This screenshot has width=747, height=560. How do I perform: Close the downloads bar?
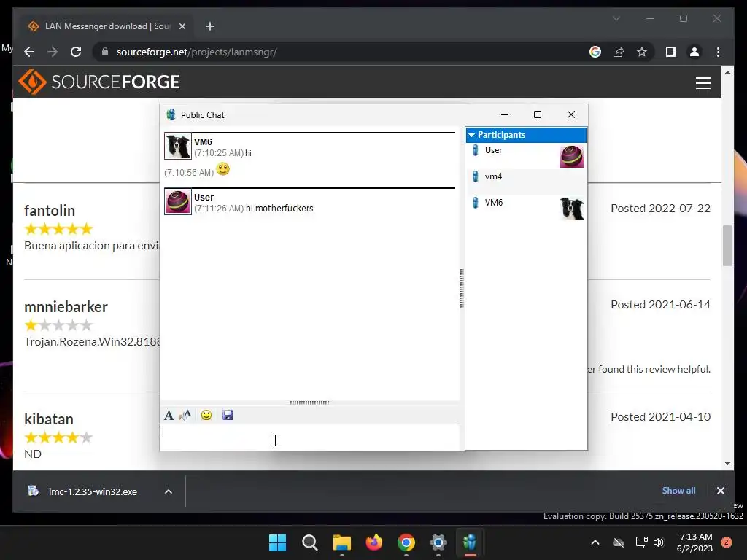tap(720, 491)
